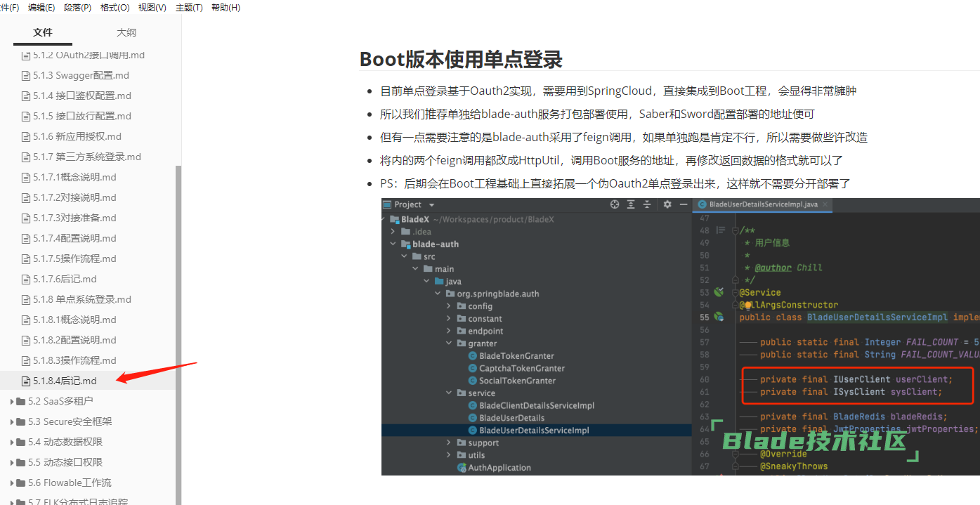Viewport: 980px width, 505px height.
Task: Click the file icon beside 5.1.8.1概念说明.md
Action: pos(25,320)
